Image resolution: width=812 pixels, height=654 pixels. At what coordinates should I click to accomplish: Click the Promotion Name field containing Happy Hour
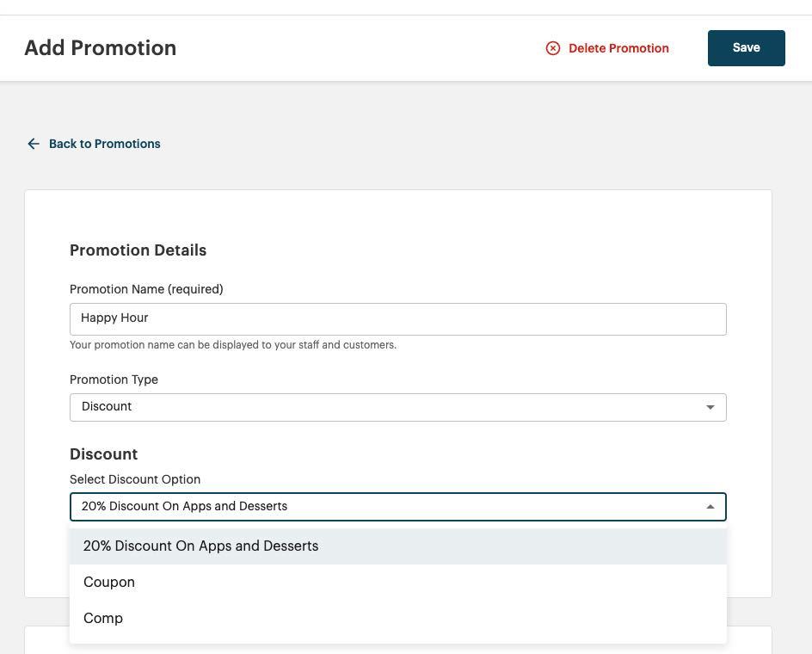tap(397, 318)
